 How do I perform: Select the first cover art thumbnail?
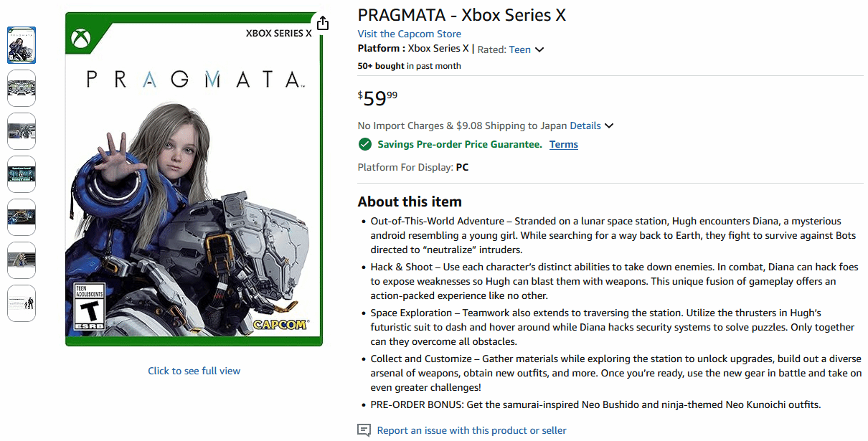pyautogui.click(x=22, y=45)
